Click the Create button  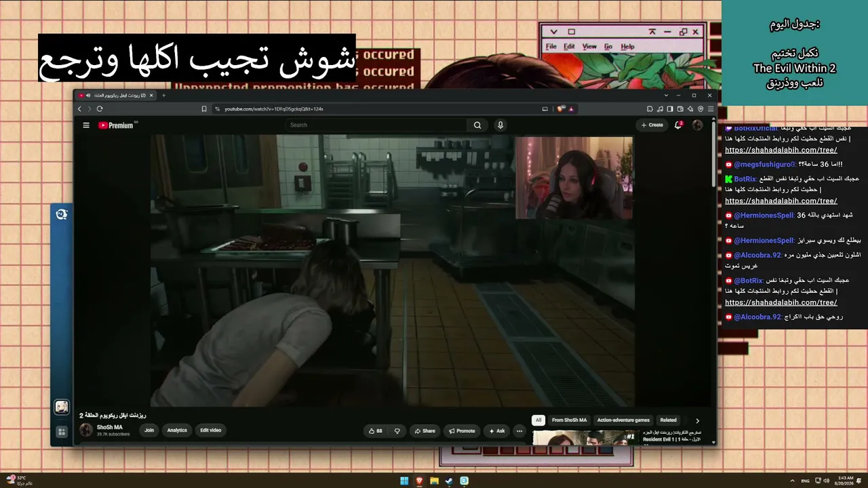pos(652,125)
